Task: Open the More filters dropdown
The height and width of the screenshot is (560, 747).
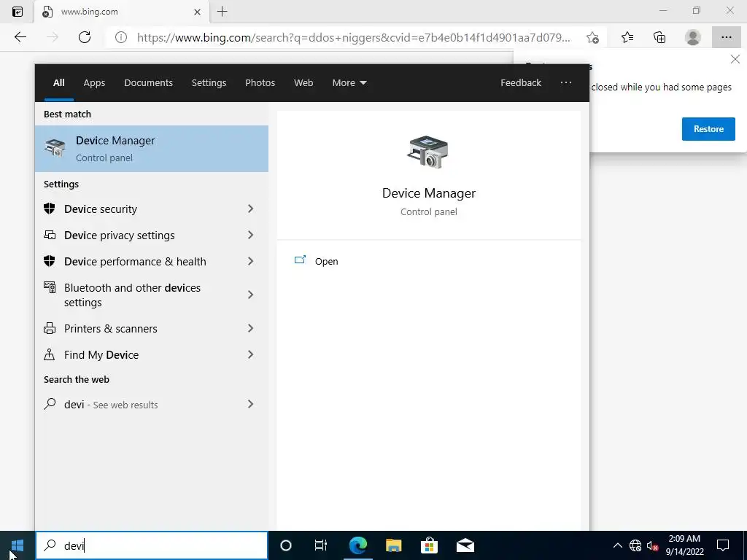Action: click(x=349, y=83)
